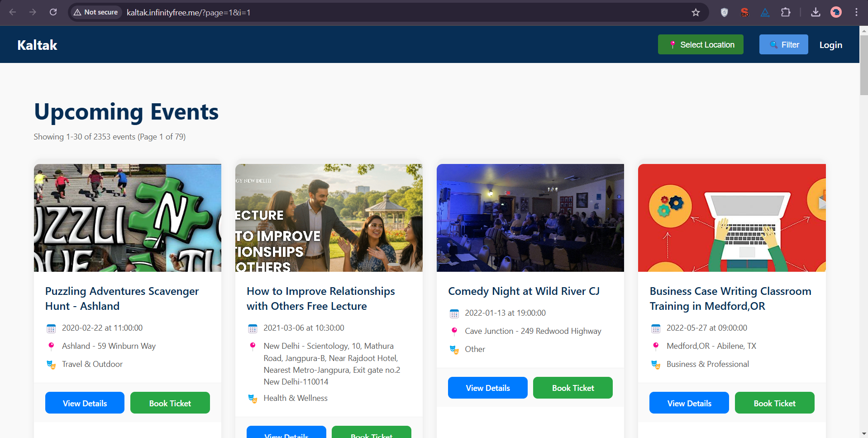
Task: Open Chrome's three-dot menu
Action: pyautogui.click(x=856, y=12)
